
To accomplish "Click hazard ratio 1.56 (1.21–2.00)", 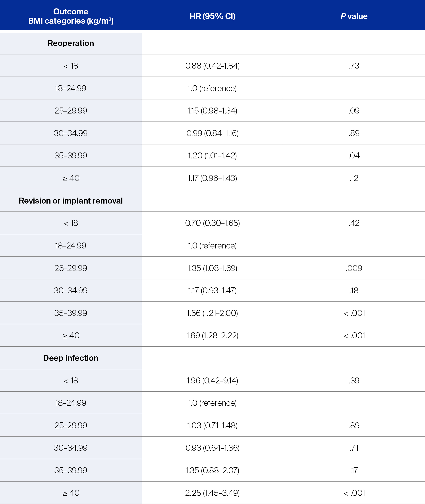I will pos(212,313).
